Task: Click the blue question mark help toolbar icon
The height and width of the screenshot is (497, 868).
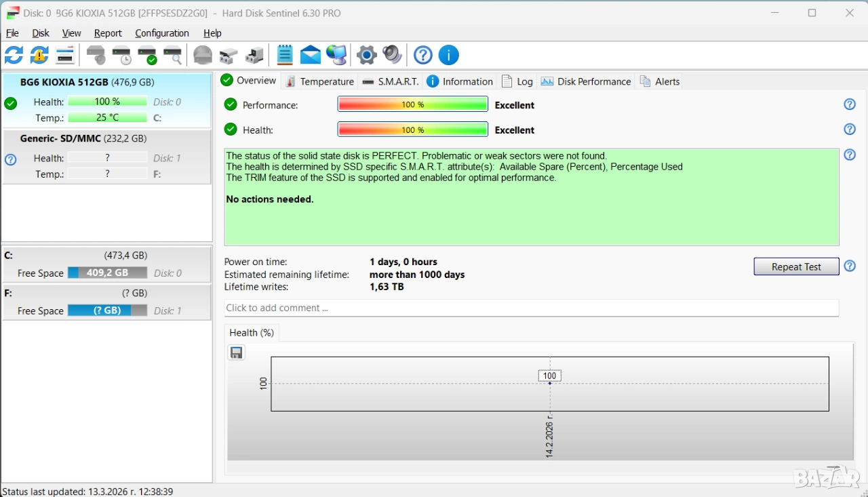Action: pyautogui.click(x=423, y=55)
